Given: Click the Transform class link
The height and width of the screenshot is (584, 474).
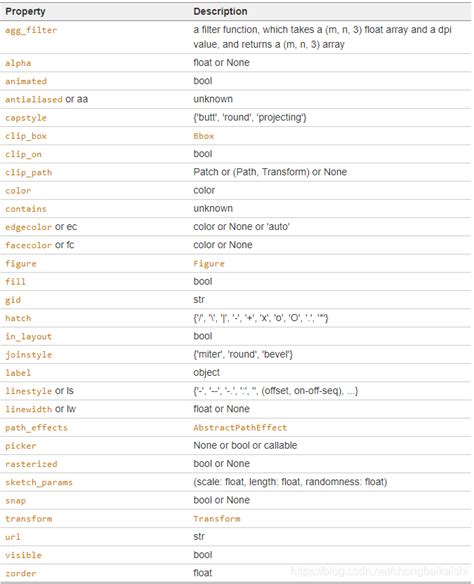Looking at the screenshot, I should tap(217, 519).
